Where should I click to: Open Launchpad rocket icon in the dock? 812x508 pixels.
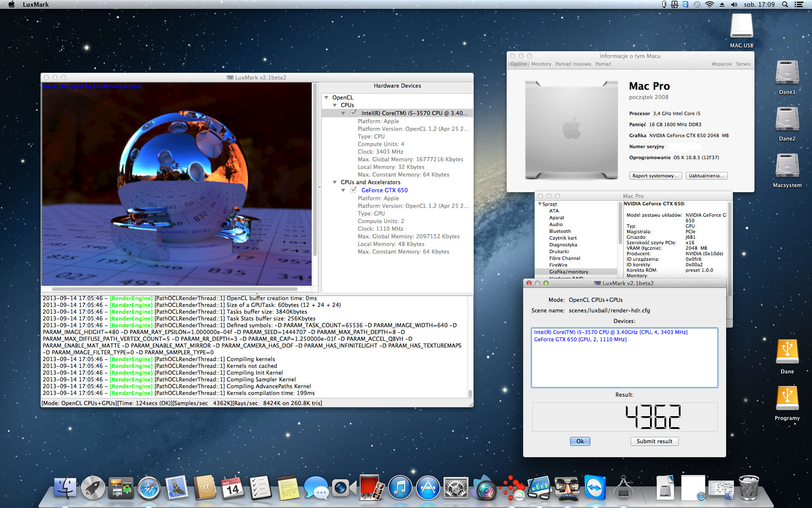coord(93,488)
